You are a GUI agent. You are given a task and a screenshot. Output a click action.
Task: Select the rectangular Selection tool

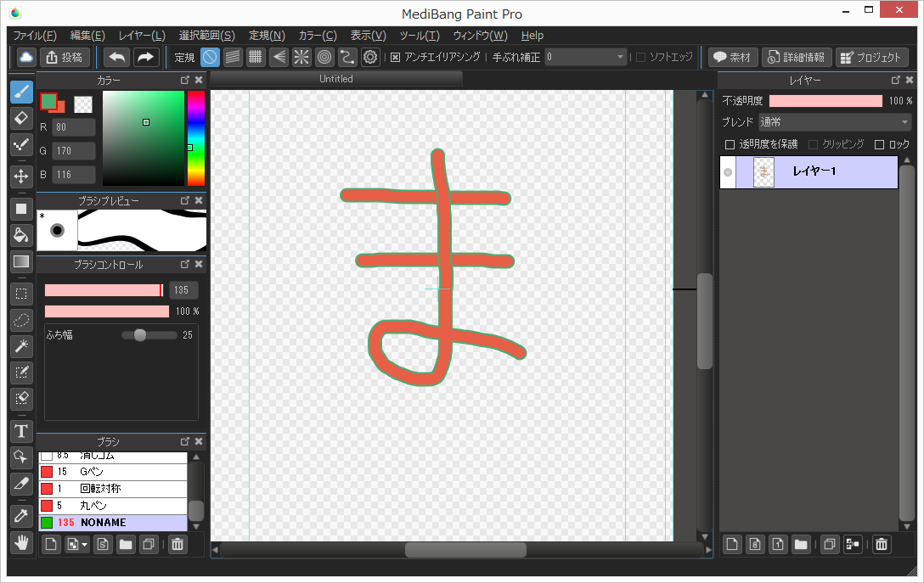[21, 294]
